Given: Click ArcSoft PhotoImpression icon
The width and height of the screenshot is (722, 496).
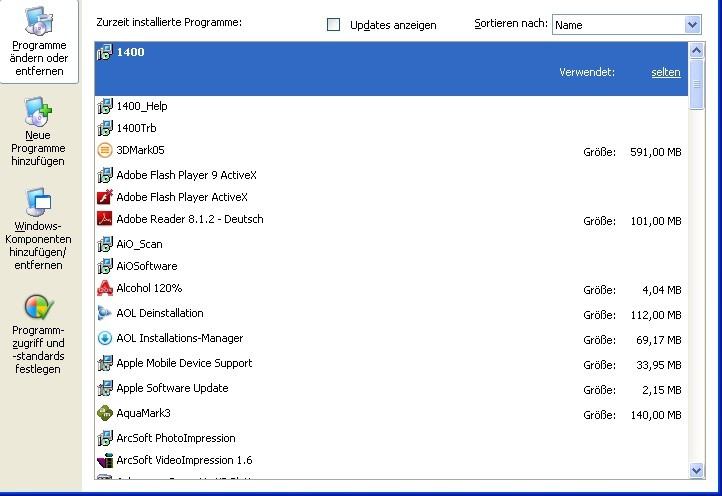Looking at the screenshot, I should coord(105,438).
